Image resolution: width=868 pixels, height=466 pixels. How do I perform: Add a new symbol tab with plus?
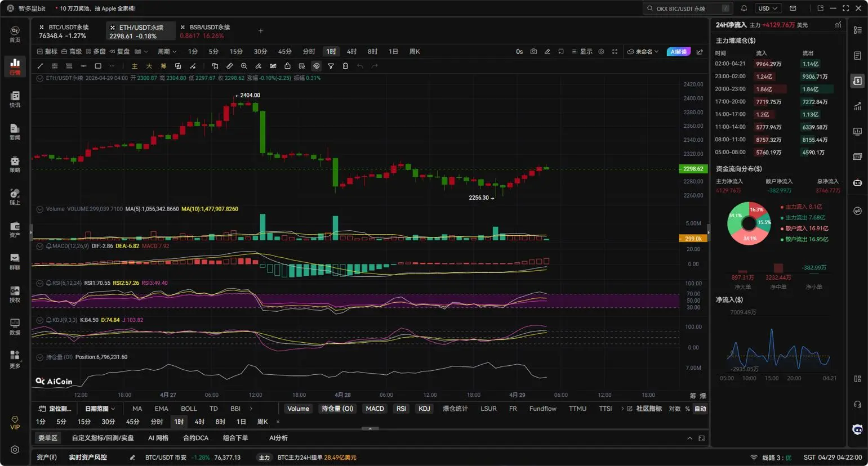coord(260,31)
